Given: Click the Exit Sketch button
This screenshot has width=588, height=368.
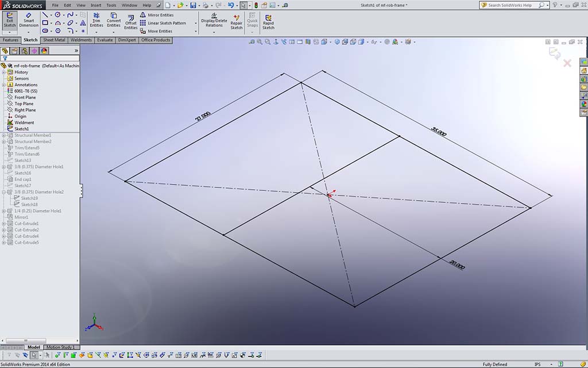Looking at the screenshot, I should pyautogui.click(x=10, y=20).
